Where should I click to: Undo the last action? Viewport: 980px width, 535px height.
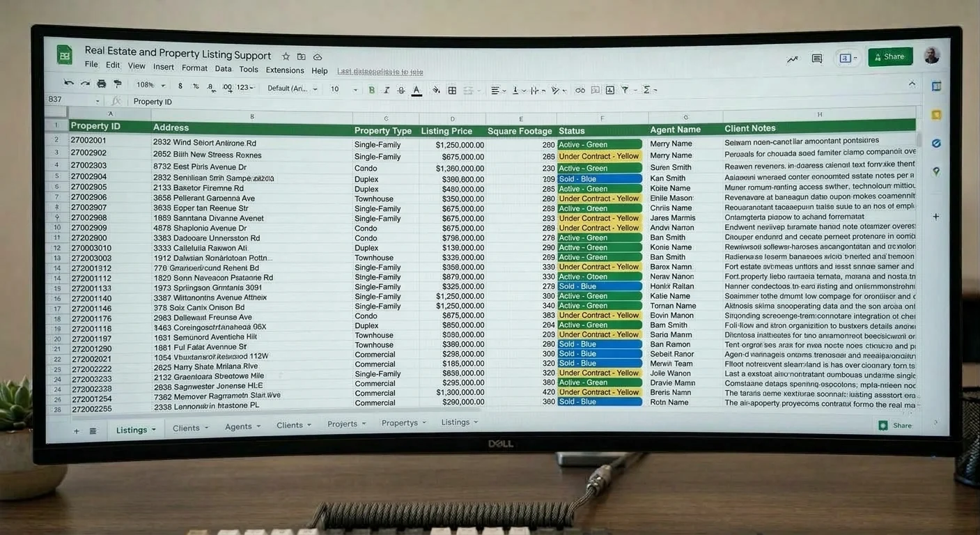click(68, 84)
